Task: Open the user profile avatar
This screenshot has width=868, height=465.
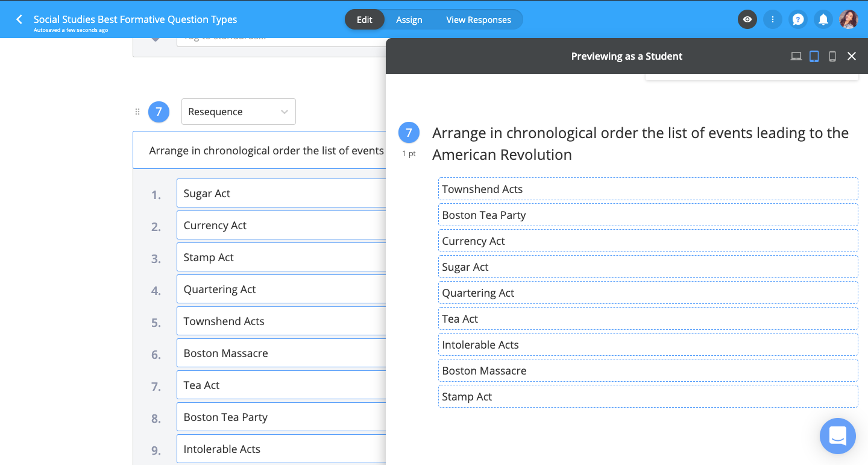Action: tap(848, 19)
